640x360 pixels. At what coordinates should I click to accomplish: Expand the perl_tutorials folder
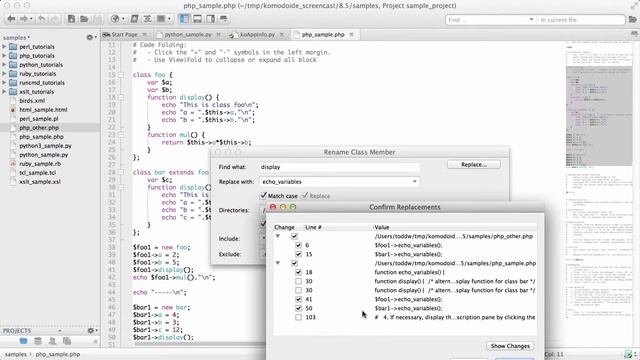(4, 47)
